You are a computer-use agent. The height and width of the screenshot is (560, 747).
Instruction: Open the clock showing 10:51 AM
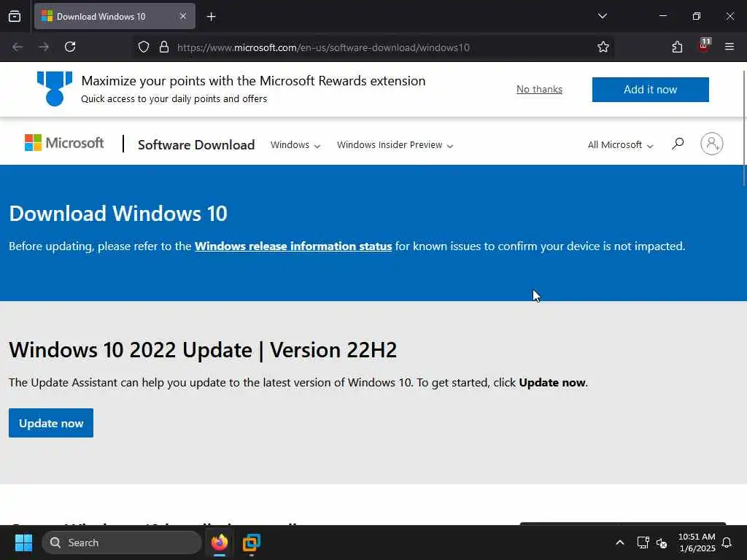(697, 542)
